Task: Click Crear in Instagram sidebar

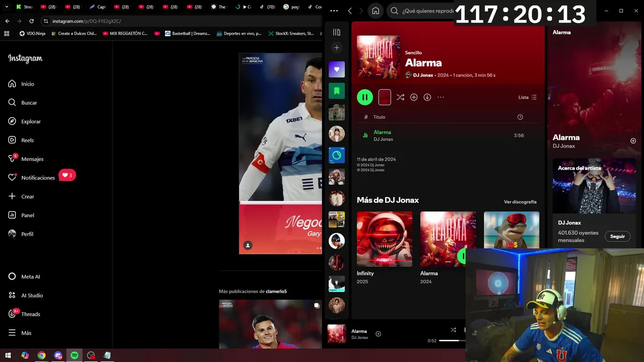Action: point(21,197)
